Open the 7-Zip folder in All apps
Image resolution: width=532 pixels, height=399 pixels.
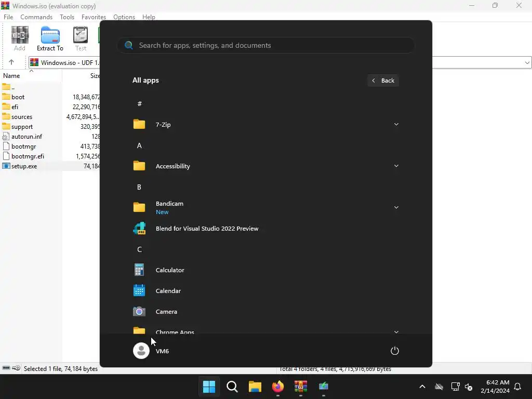[265, 125]
